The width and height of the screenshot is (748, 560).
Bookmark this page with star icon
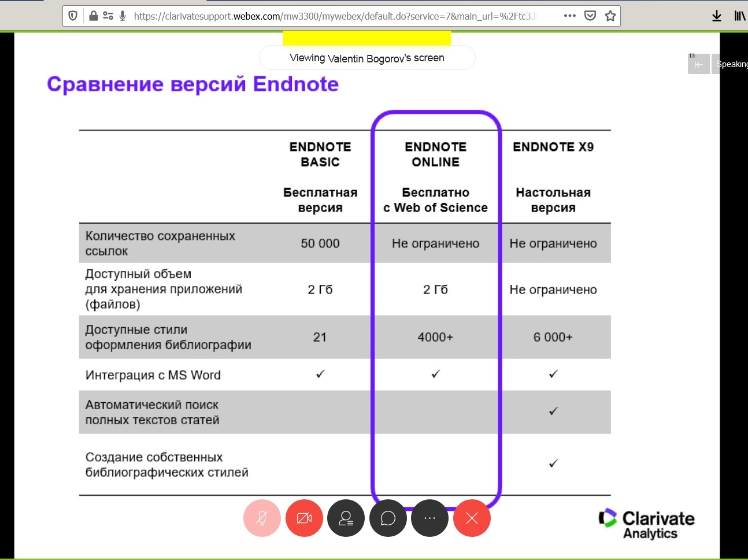pyautogui.click(x=610, y=16)
